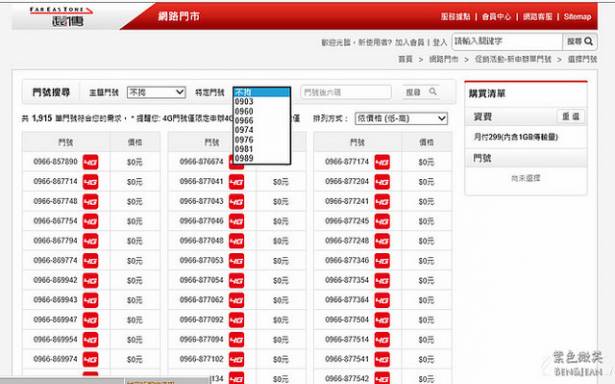
Task: Select 不拘 in the open prefix list
Action: pos(262,92)
